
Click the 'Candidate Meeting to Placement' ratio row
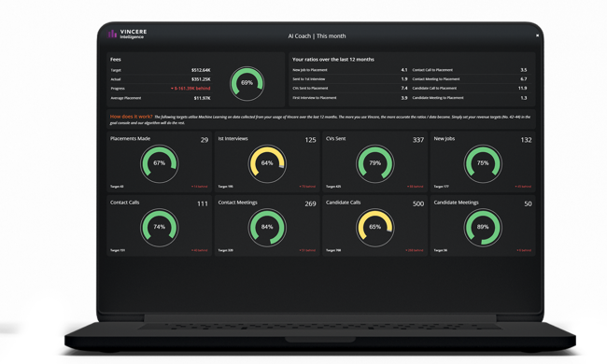point(470,98)
